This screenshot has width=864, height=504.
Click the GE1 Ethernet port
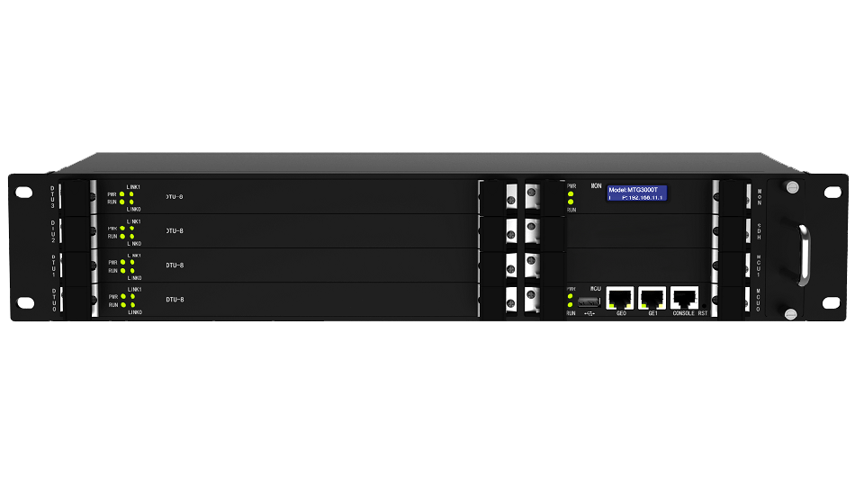[652, 298]
